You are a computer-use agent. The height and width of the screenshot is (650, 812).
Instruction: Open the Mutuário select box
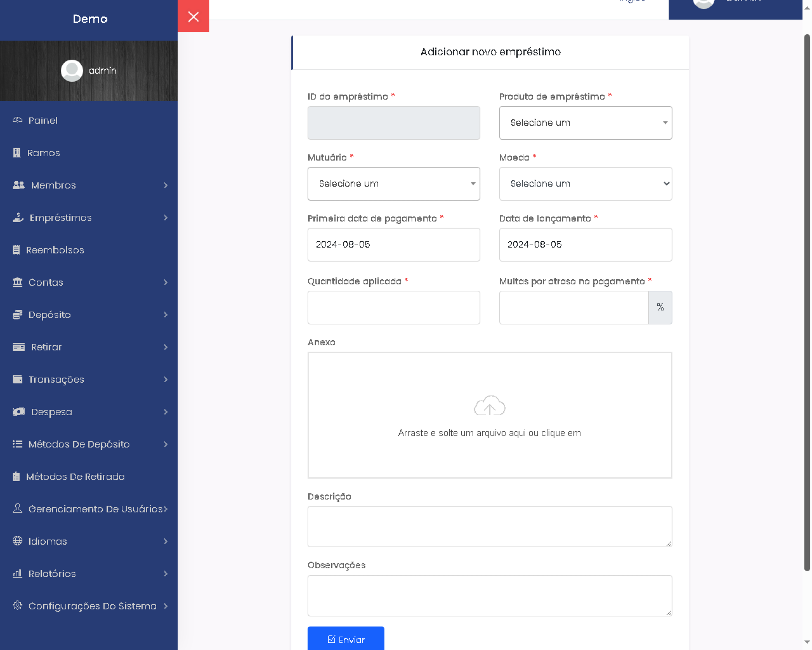click(x=393, y=184)
